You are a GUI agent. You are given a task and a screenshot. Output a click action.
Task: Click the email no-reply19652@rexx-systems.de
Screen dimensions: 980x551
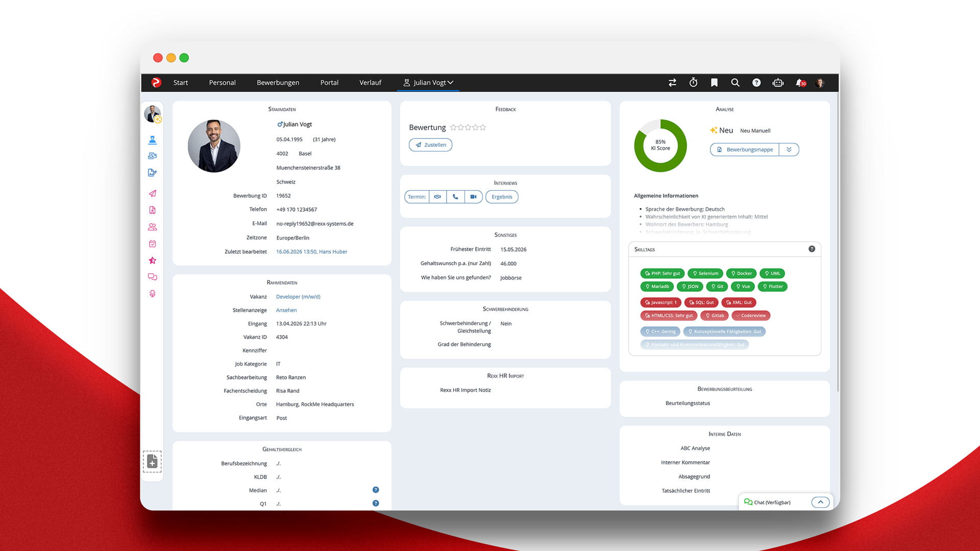[315, 223]
